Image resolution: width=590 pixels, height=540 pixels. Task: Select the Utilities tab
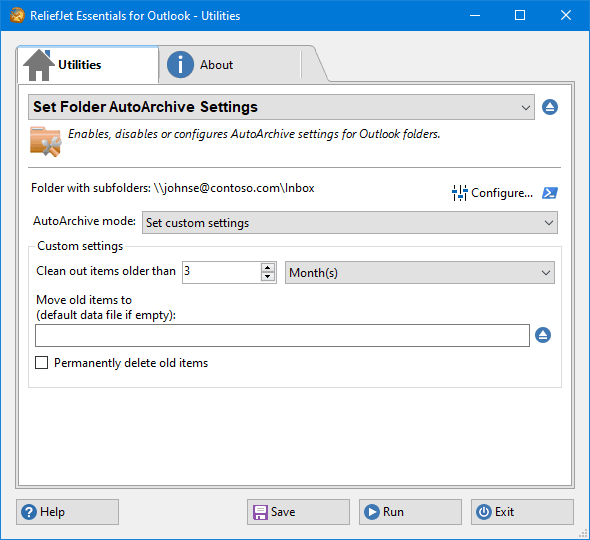tap(88, 65)
